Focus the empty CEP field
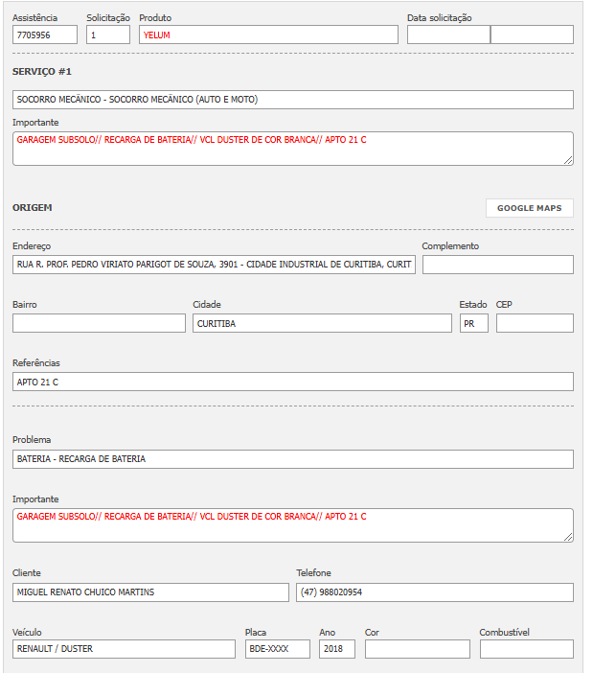616x673 pixels. pos(535,323)
